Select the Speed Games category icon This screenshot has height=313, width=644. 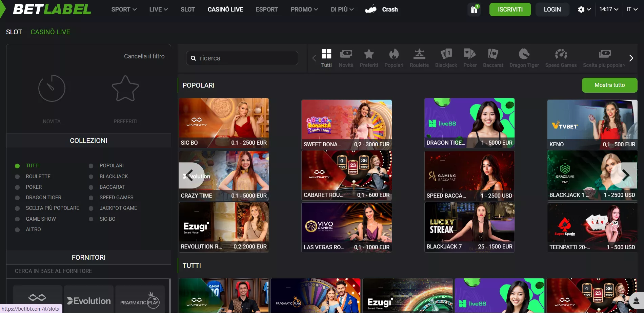tap(561, 58)
